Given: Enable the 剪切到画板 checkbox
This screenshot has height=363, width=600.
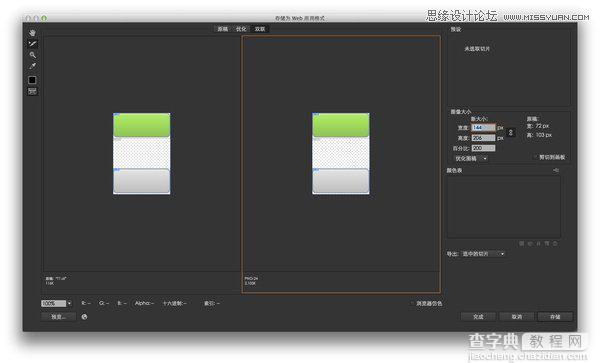Looking at the screenshot, I should (x=536, y=157).
